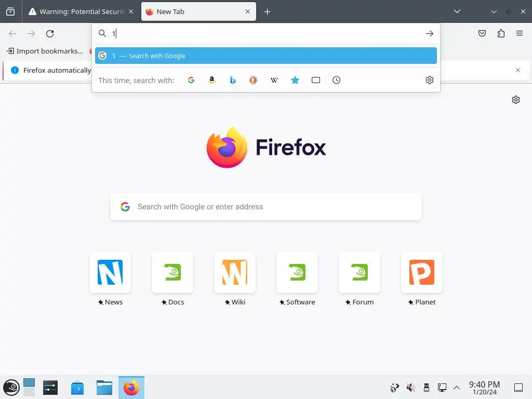Open the virtual desktop pager
This screenshot has width=532, height=399.
(29, 388)
